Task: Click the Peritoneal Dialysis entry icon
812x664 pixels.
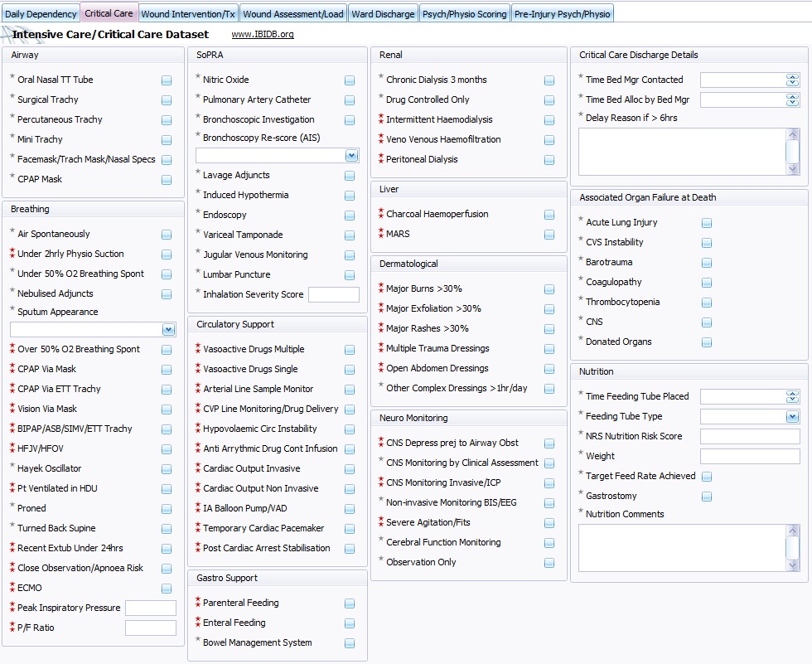Action: pos(549,160)
